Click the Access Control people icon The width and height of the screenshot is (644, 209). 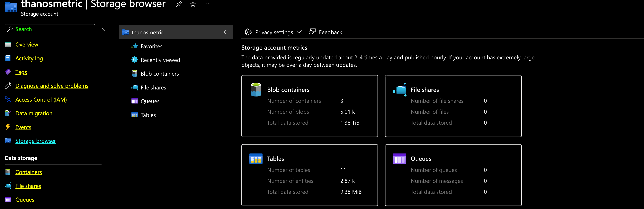pyautogui.click(x=8, y=99)
